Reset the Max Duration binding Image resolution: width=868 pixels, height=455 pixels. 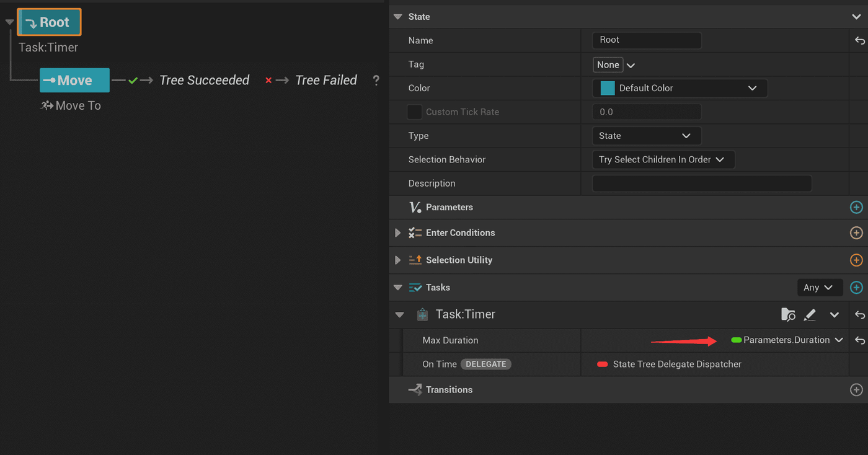click(x=859, y=340)
